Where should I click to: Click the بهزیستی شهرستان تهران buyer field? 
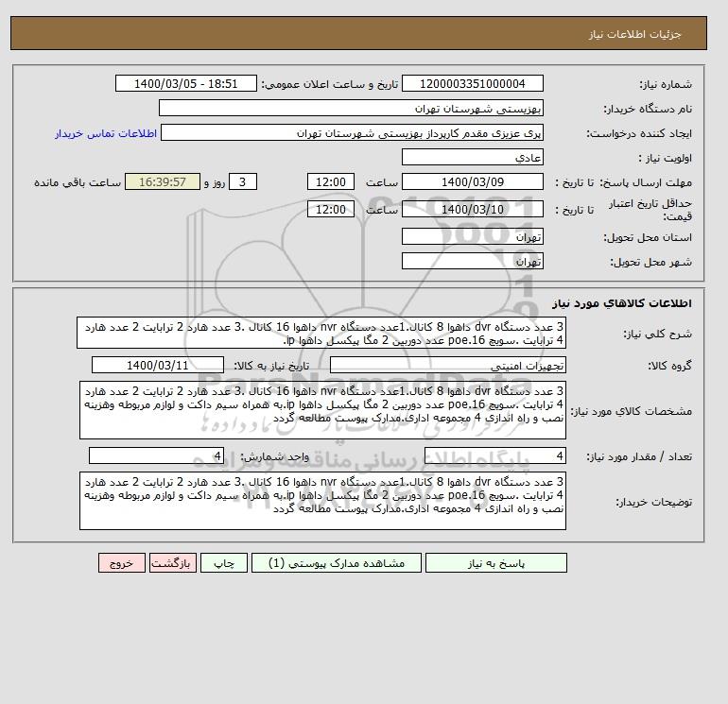[351, 108]
